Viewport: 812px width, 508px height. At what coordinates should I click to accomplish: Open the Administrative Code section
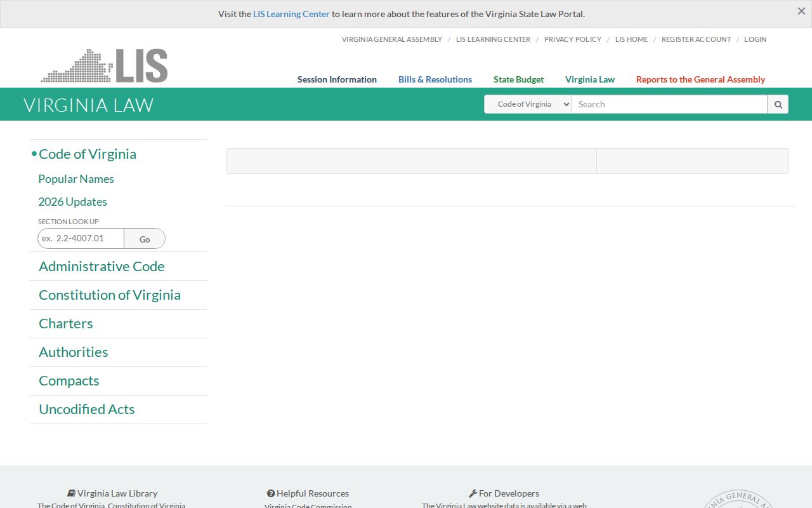[x=101, y=267]
